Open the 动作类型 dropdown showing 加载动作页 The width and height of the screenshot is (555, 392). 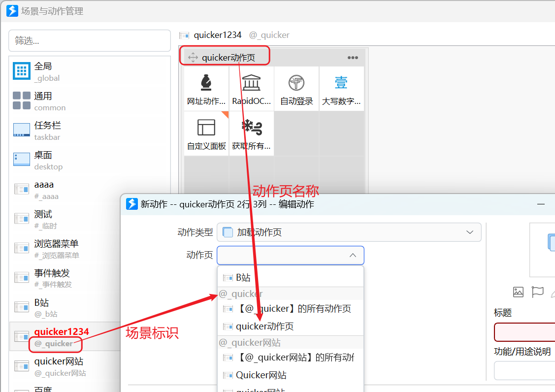(349, 232)
